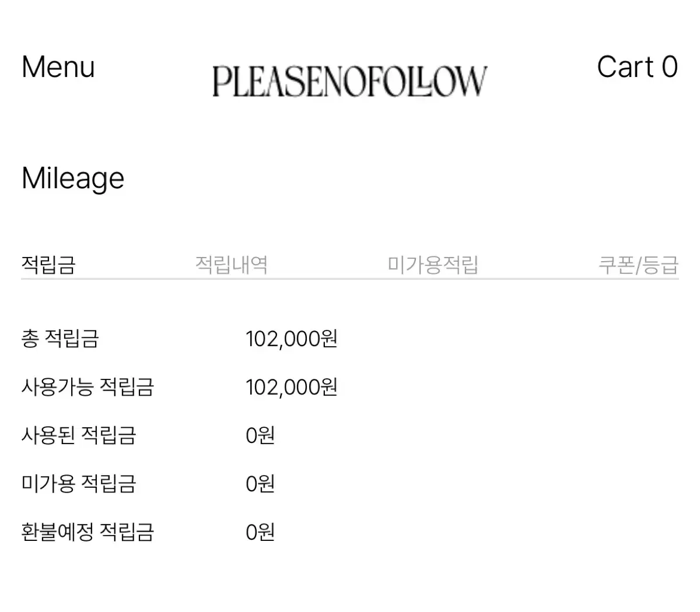This screenshot has height=612, width=700.
Task: Click the cart item count 0
Action: (x=670, y=67)
